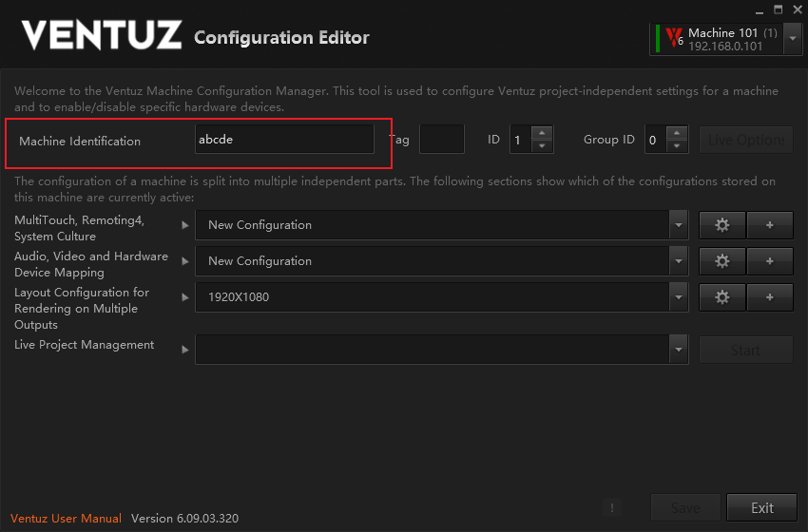The height and width of the screenshot is (532, 808).
Task: Open the Audio, Video New Configuration dropdown
Action: pos(679,261)
